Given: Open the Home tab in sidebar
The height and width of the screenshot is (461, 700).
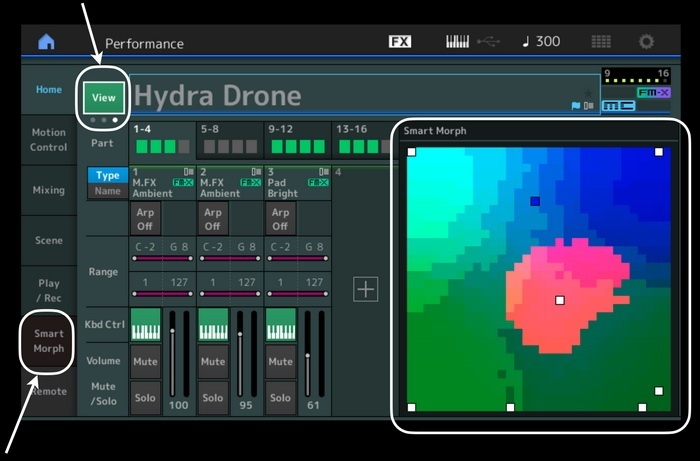Looking at the screenshot, I should 49,90.
